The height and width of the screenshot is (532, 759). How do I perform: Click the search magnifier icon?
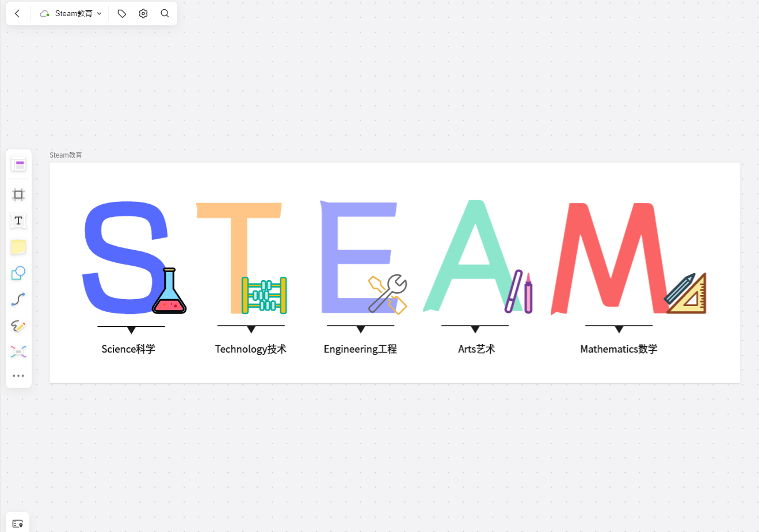pyautogui.click(x=165, y=13)
